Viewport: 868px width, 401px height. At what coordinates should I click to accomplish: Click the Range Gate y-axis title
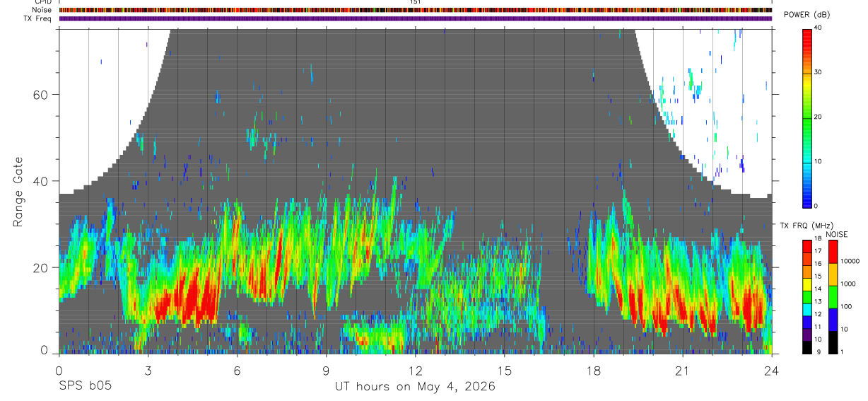tap(19, 192)
